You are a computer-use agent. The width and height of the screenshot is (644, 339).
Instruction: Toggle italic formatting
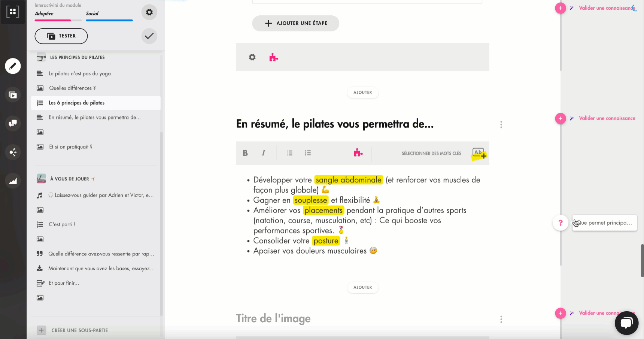[264, 153]
